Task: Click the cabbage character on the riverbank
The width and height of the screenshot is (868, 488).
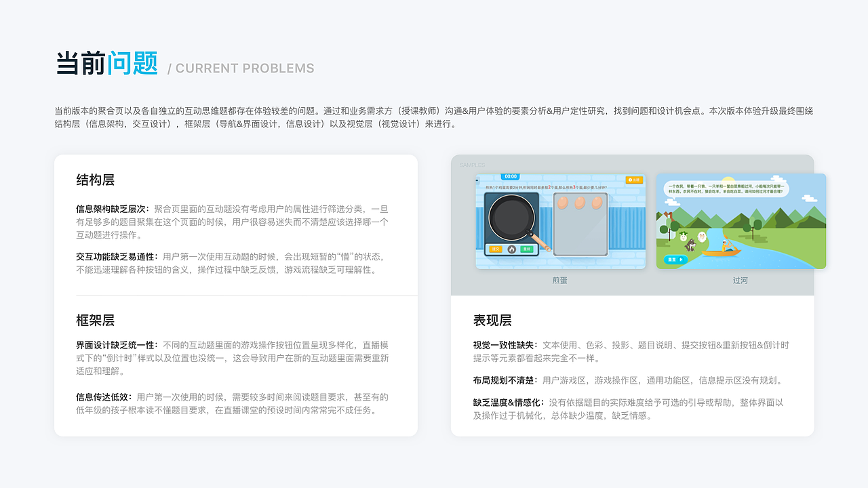Action: pyautogui.click(x=684, y=236)
